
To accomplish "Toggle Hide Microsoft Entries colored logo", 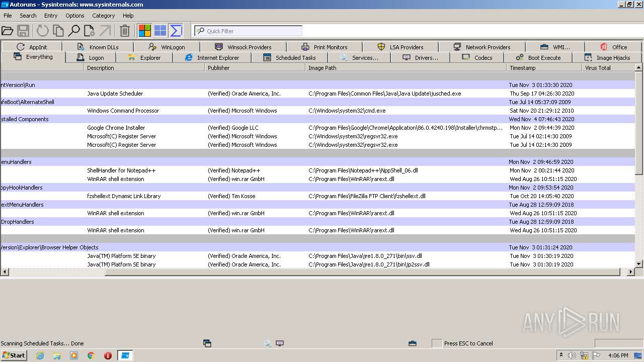I will coord(145,31).
